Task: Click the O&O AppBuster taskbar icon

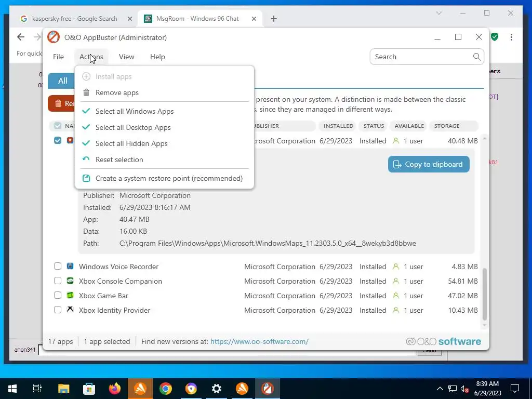Action: click(268, 389)
